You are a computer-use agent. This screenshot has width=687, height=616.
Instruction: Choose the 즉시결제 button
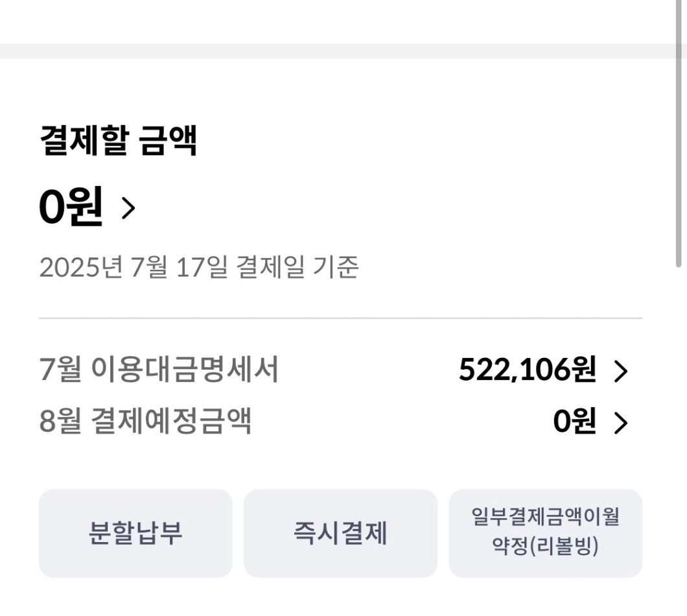(340, 533)
